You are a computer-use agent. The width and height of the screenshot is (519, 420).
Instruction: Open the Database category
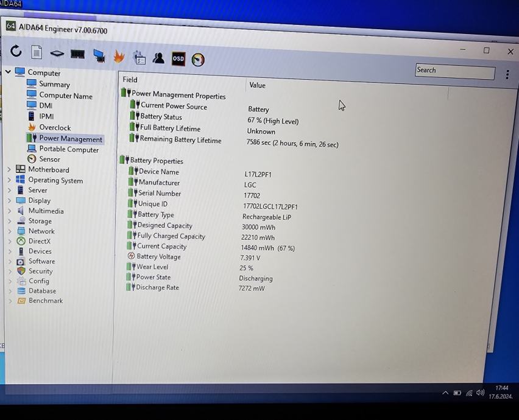click(37, 291)
